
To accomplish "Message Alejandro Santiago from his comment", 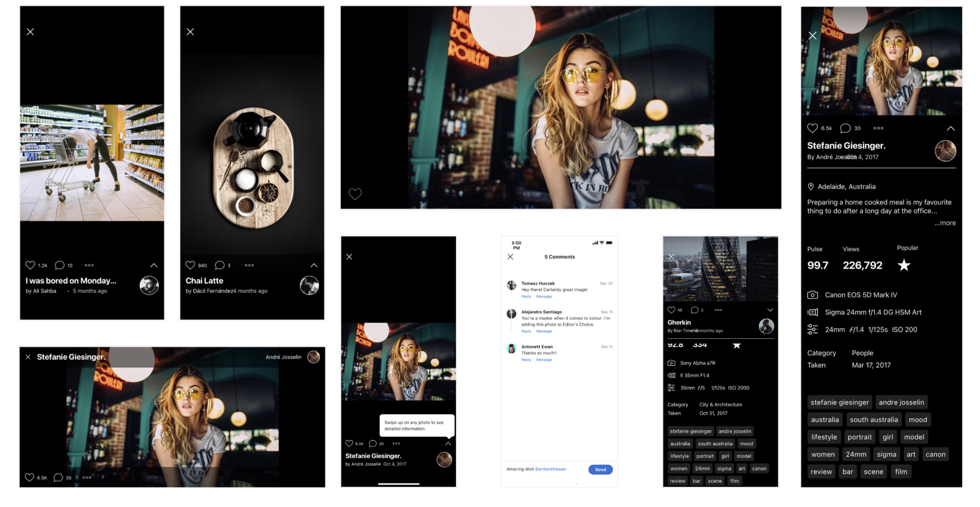I will pos(544,331).
